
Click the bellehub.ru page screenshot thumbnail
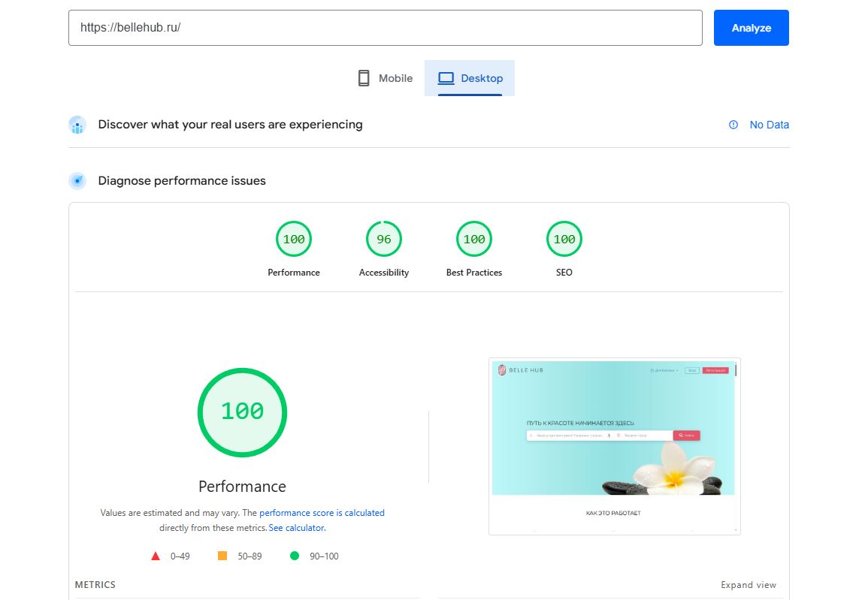pos(614,446)
